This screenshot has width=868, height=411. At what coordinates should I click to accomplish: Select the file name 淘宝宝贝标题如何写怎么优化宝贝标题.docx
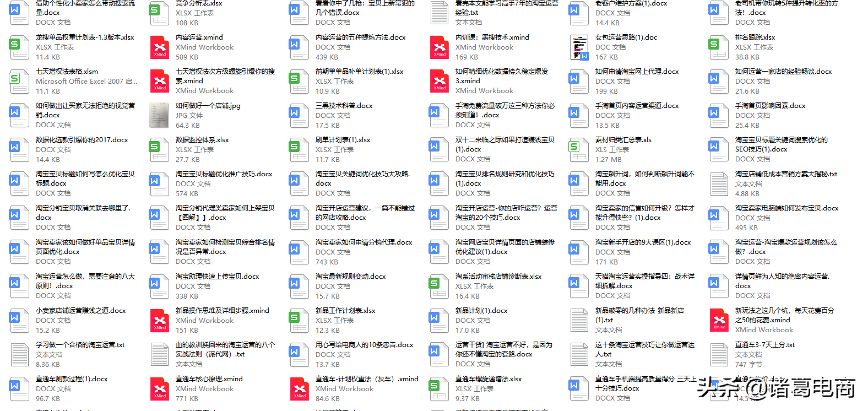[85, 179]
